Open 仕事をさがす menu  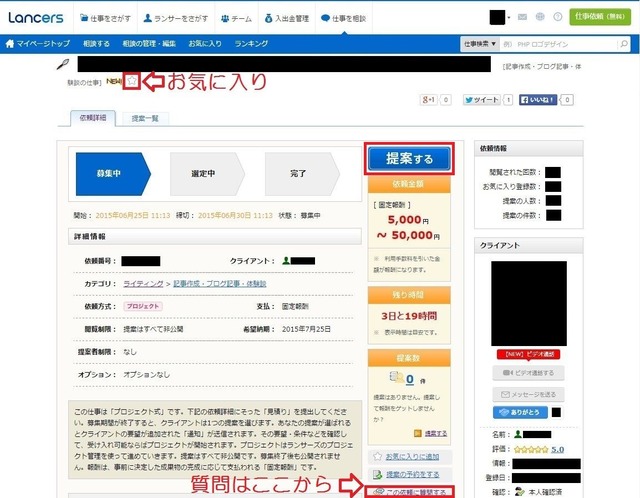click(x=105, y=18)
